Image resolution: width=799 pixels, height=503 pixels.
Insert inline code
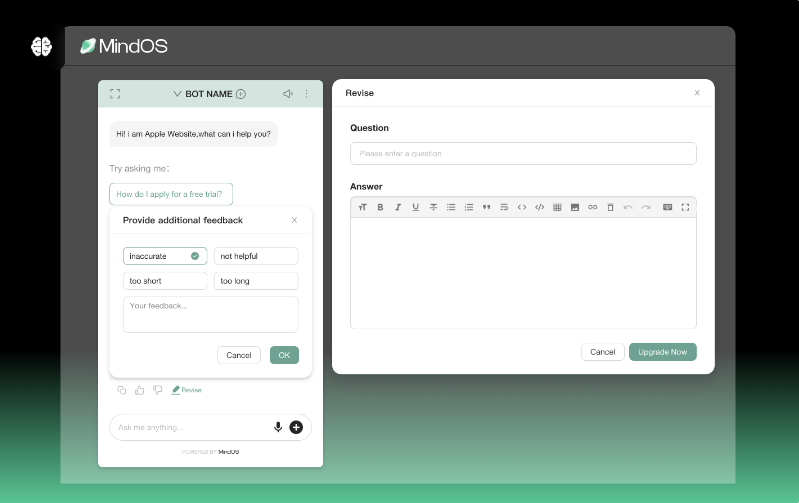pyautogui.click(x=522, y=207)
